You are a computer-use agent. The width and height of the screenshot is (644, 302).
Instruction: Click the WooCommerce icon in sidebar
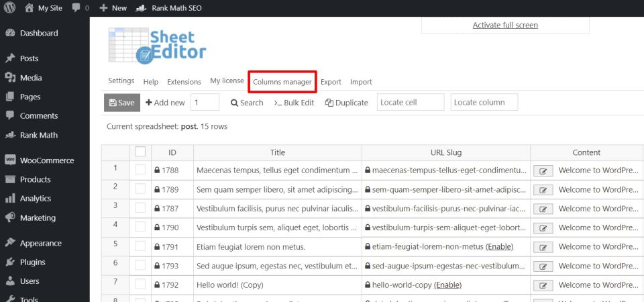point(10,160)
